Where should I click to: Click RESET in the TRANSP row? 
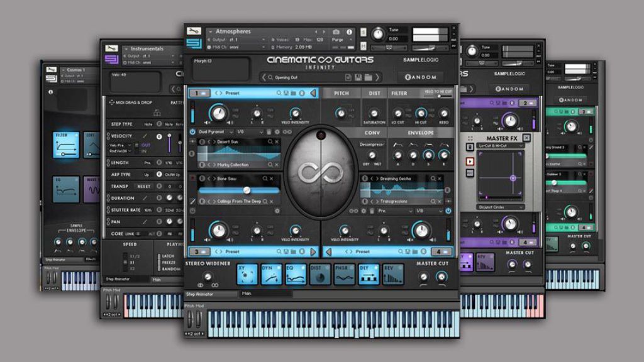[144, 186]
